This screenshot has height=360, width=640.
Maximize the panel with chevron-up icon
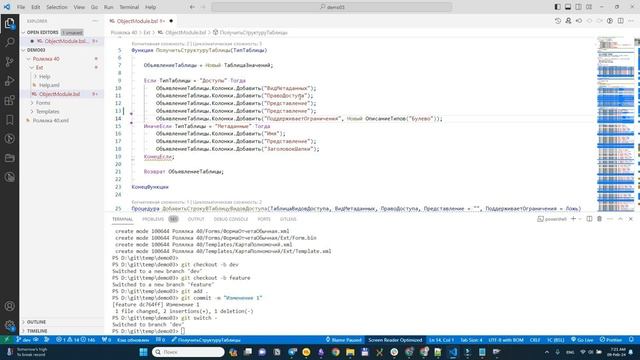point(620,219)
